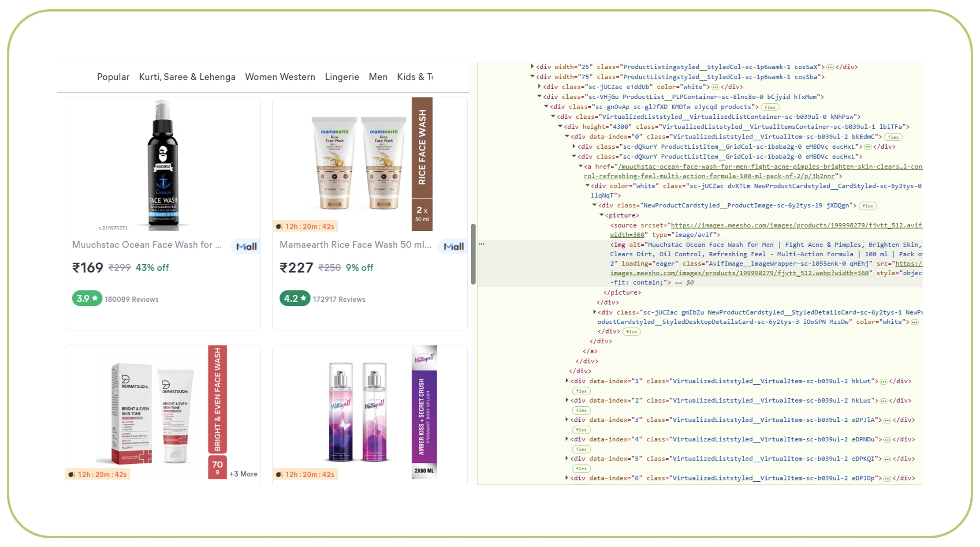
Task: Open the three-dot gutter menu beside the img line
Action: coord(482,244)
